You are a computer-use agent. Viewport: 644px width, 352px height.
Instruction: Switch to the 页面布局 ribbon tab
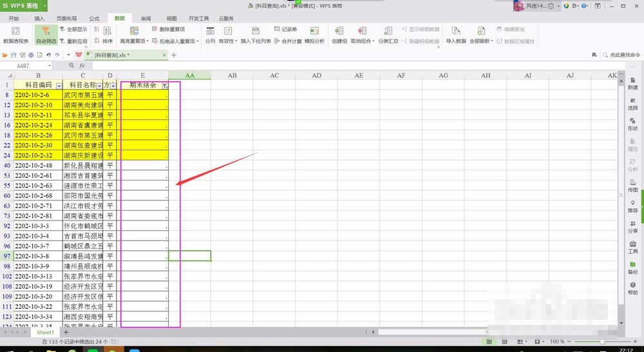pyautogui.click(x=66, y=19)
